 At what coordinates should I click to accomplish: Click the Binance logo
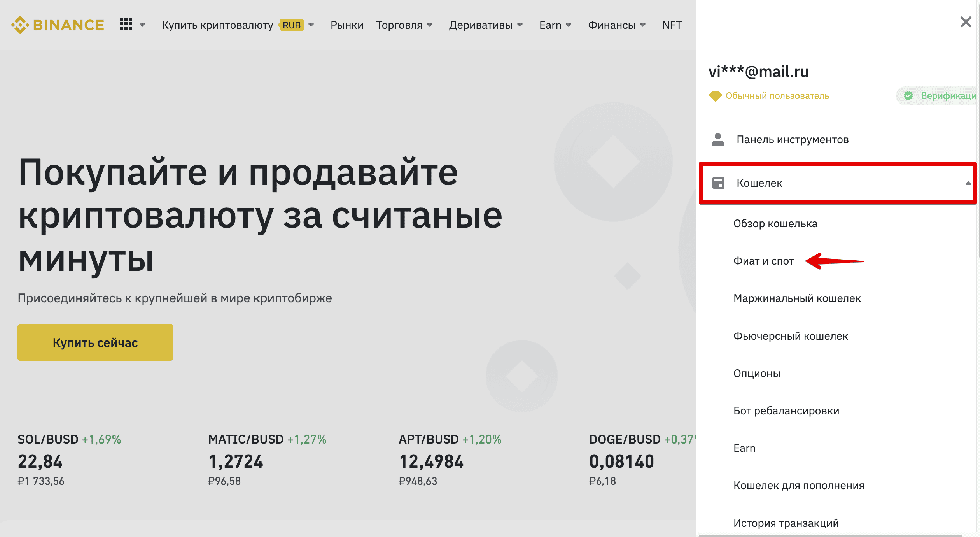click(58, 25)
